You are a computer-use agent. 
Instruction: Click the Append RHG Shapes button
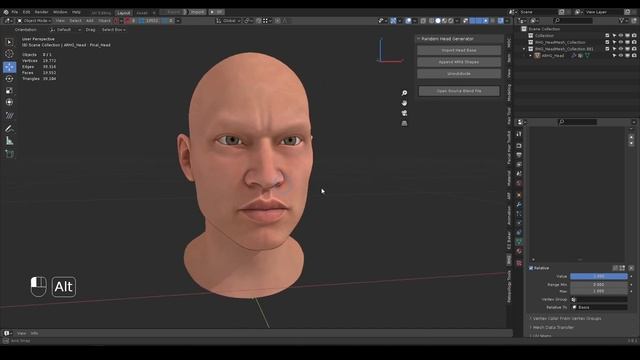(x=459, y=62)
